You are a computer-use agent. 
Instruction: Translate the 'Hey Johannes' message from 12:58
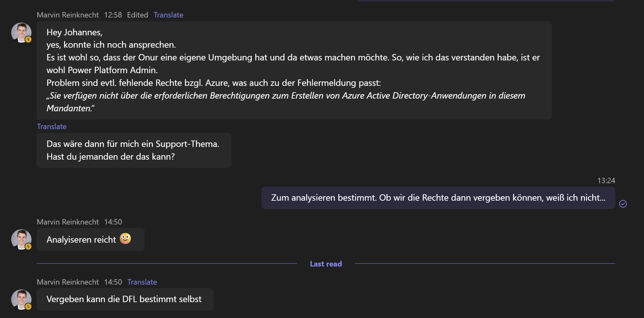[x=168, y=15]
